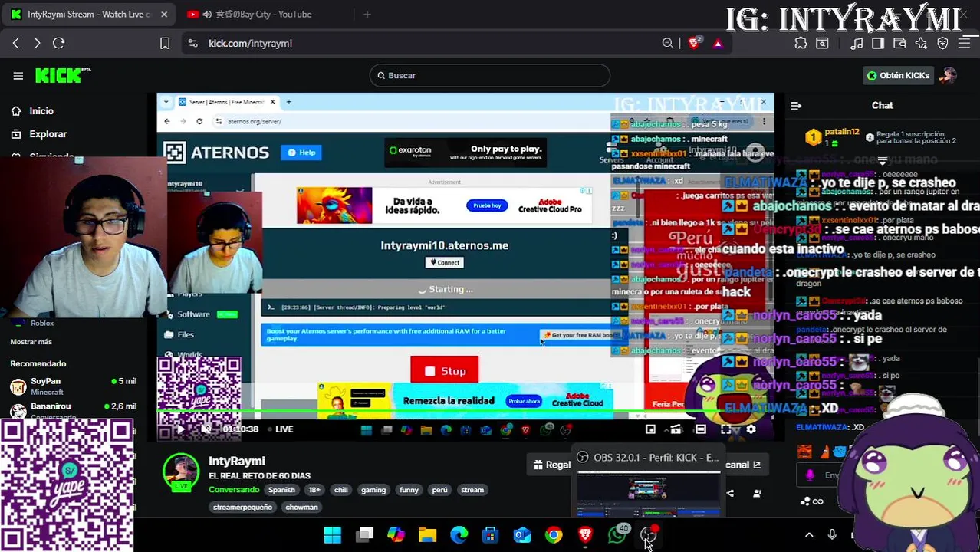
Task: Open the Conversando category link
Action: pos(234,490)
